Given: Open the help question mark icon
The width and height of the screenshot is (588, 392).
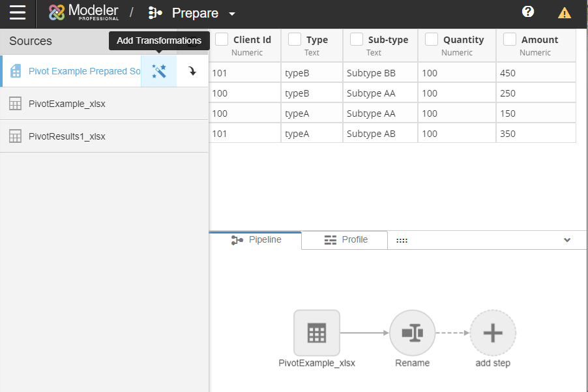Looking at the screenshot, I should (x=528, y=12).
